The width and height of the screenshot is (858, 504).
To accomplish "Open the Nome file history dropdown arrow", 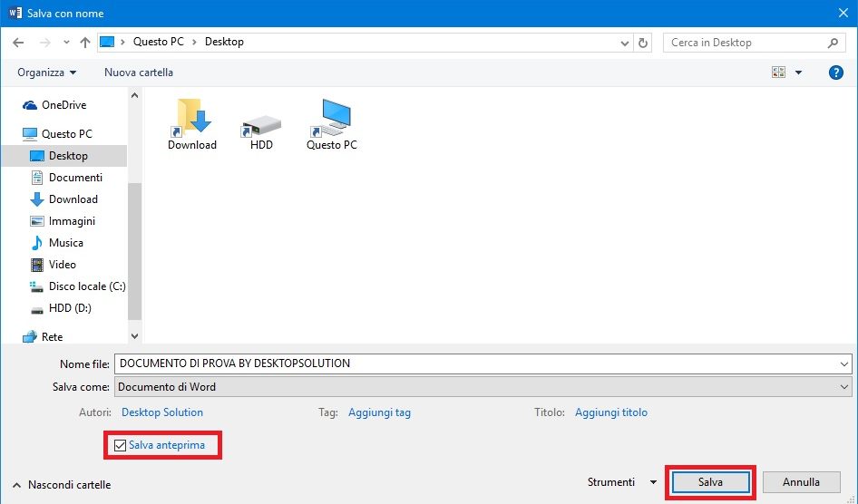I will (x=844, y=363).
